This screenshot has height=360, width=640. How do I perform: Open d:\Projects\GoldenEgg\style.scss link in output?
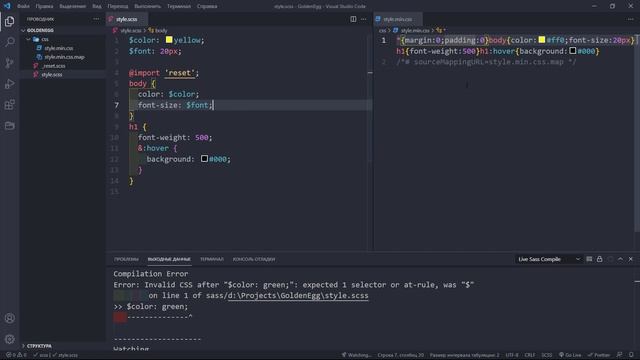point(298,296)
